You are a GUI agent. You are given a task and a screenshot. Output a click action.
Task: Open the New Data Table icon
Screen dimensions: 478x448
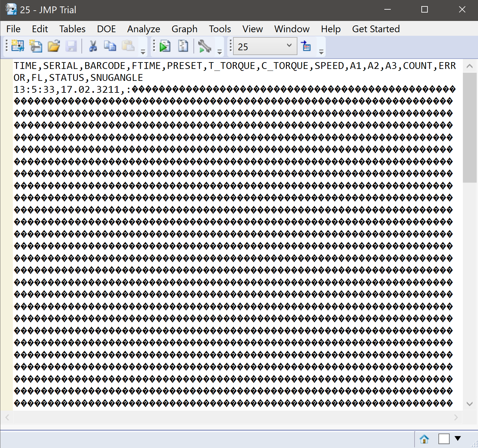(x=18, y=46)
